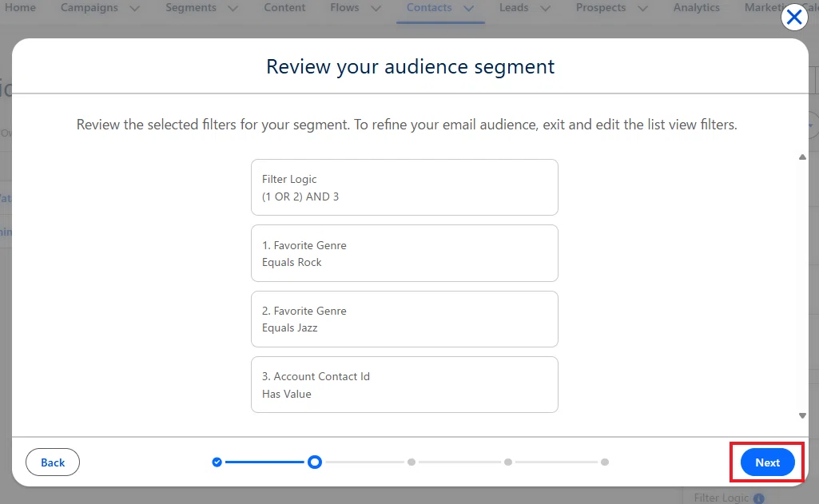
Task: Click the Filter Logic info icon behind dialog
Action: [759, 498]
